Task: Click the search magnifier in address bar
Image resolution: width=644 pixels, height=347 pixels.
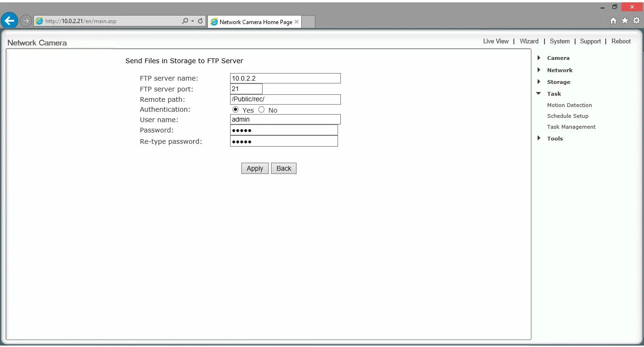Action: tap(185, 21)
